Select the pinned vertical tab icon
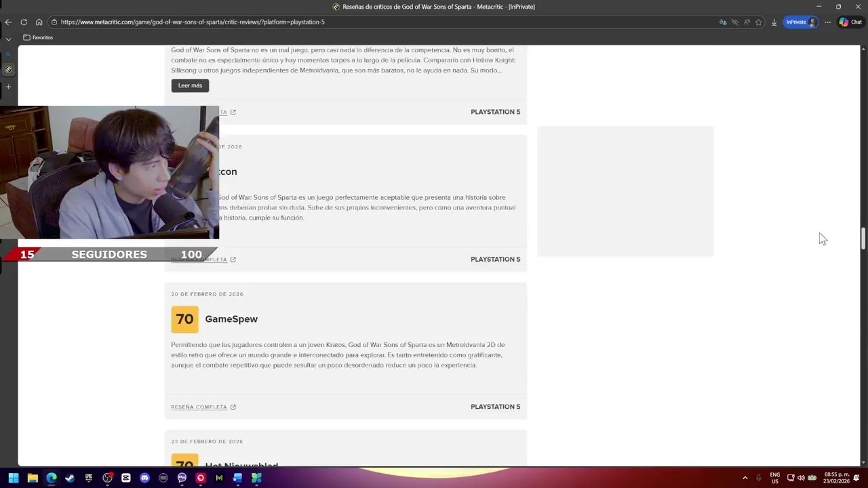Viewport: 868px width, 488px height. click(x=8, y=69)
